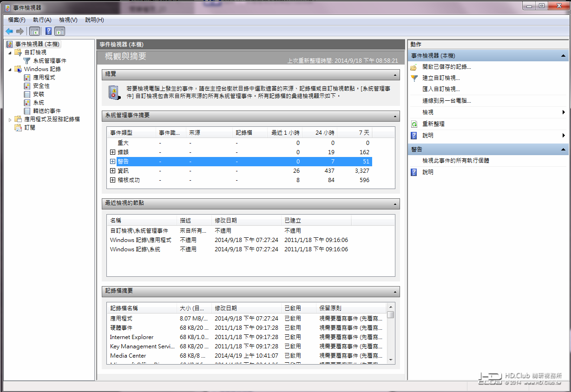Sort by 最近 1 小時 column header
The width and height of the screenshot is (571, 392).
click(284, 133)
